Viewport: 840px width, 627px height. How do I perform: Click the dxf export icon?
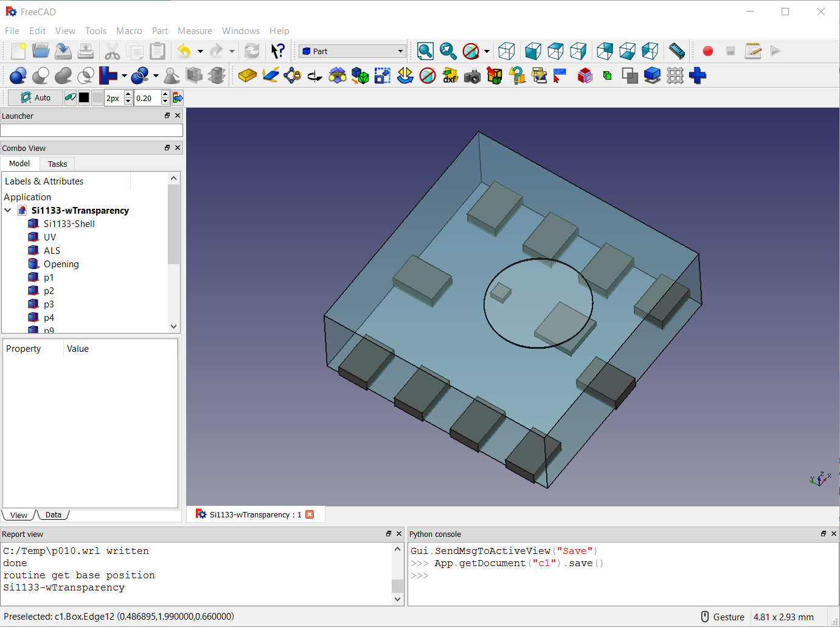[450, 75]
